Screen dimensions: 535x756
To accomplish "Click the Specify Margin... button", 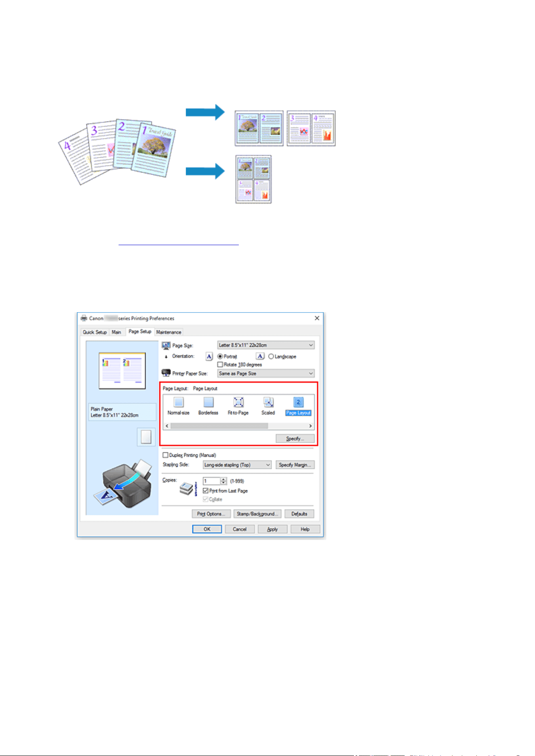I will [x=295, y=465].
